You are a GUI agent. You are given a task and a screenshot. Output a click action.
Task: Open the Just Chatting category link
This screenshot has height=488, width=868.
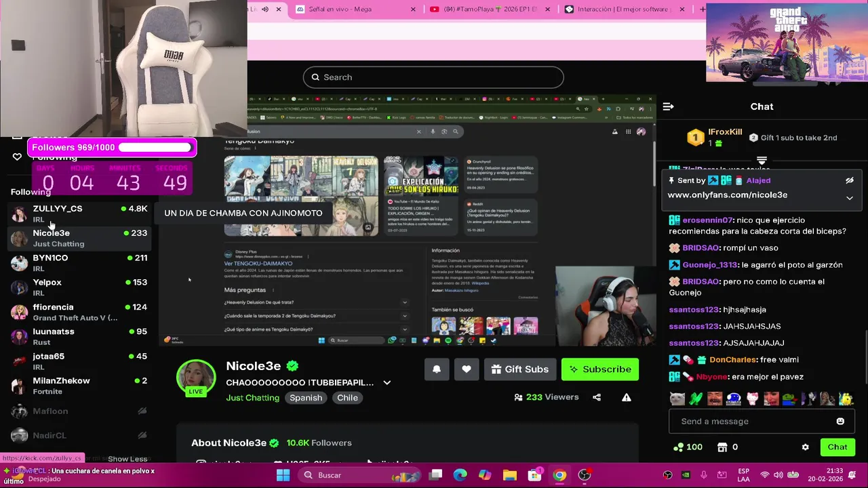coord(252,398)
